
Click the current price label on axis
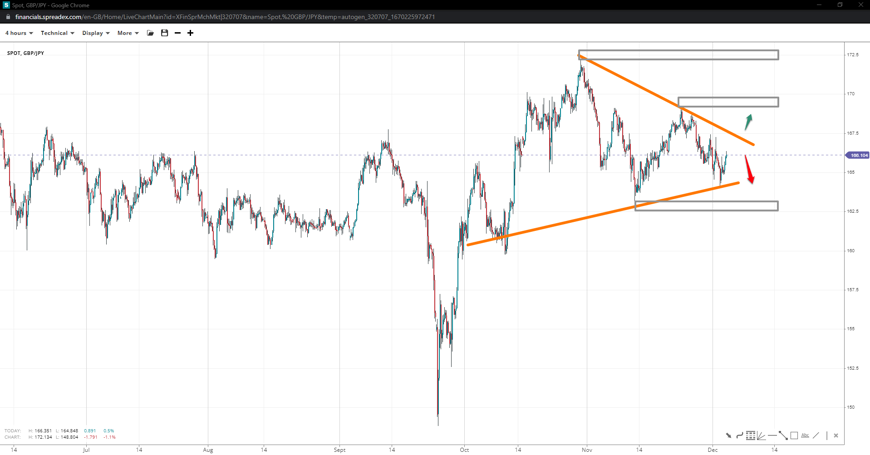pyautogui.click(x=857, y=156)
